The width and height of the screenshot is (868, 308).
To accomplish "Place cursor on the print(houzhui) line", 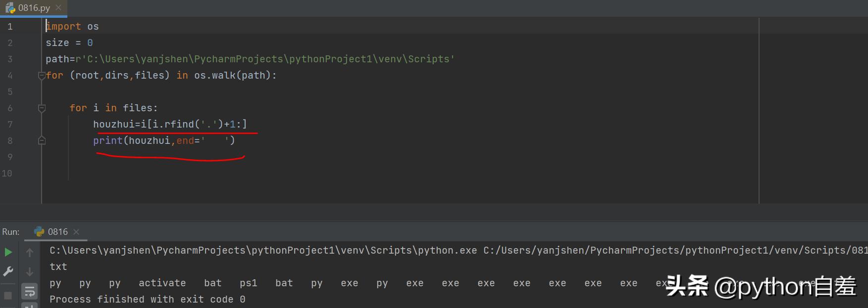I will [163, 141].
